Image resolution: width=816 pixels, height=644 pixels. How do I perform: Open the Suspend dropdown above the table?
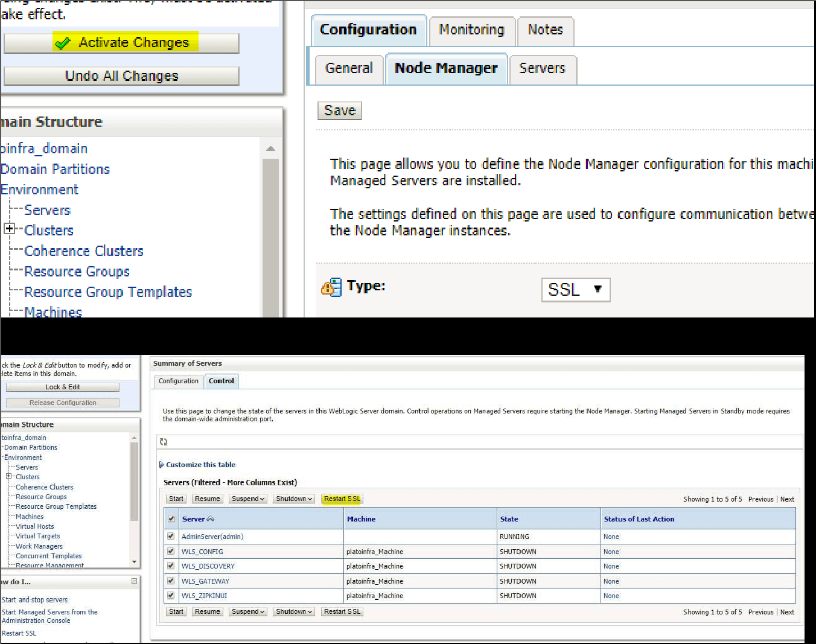[x=248, y=499]
